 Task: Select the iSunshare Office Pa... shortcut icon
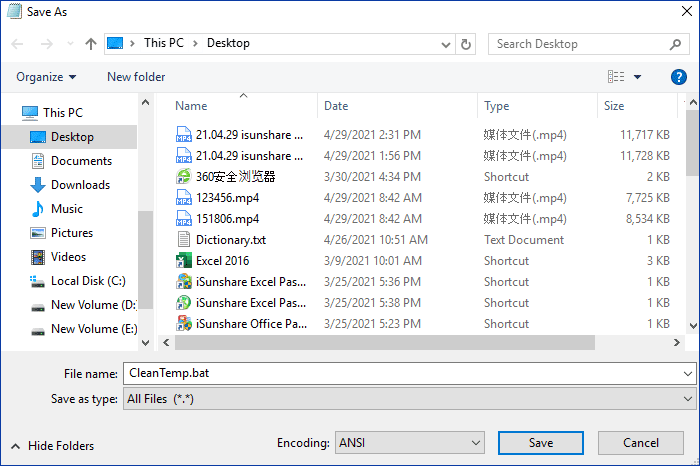(183, 324)
